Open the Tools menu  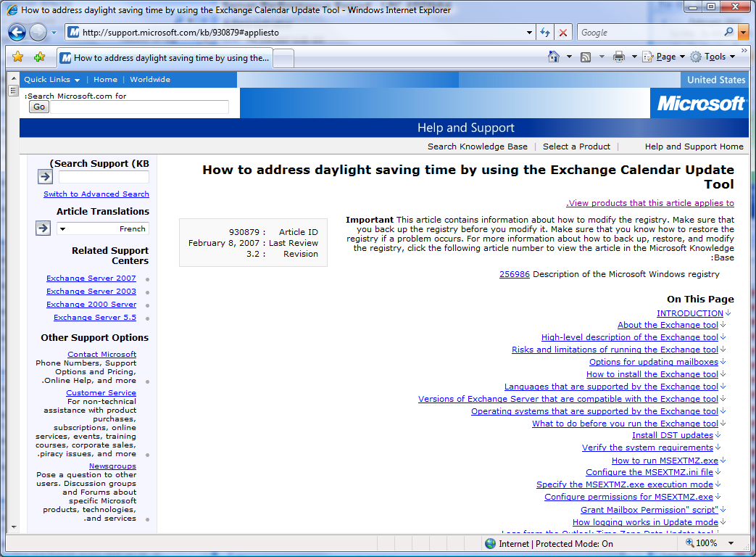[x=713, y=57]
